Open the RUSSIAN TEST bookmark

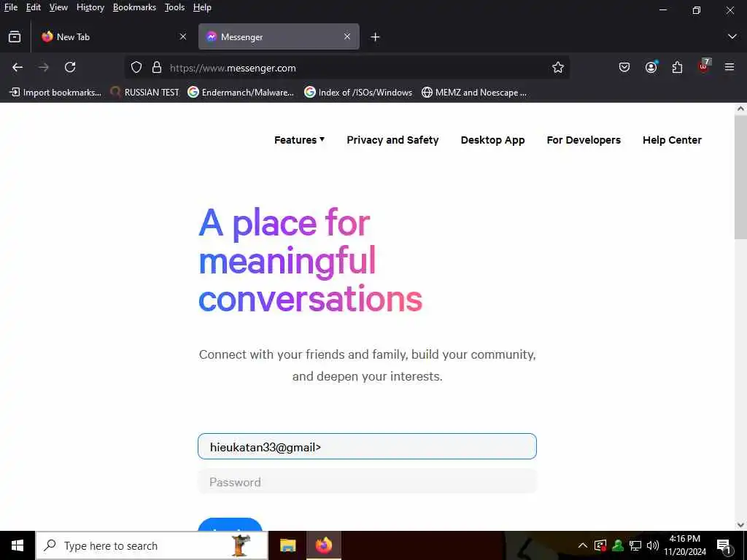click(x=145, y=93)
